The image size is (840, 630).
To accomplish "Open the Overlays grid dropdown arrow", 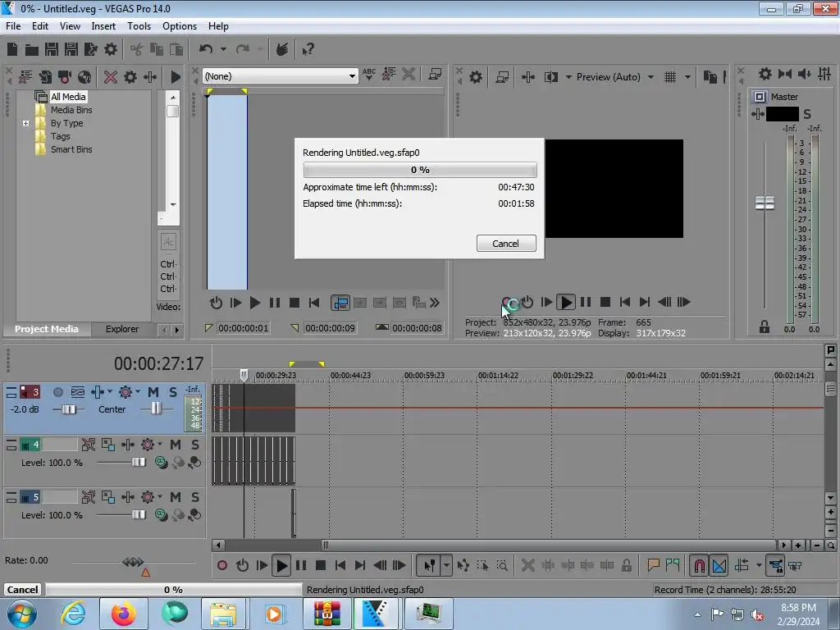I will coord(688,77).
